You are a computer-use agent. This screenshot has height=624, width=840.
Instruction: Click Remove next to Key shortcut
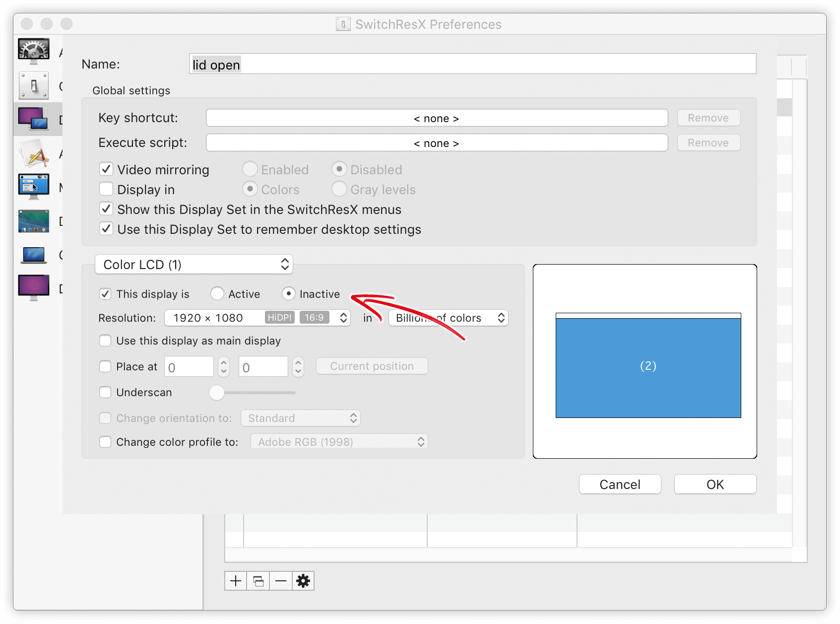709,118
